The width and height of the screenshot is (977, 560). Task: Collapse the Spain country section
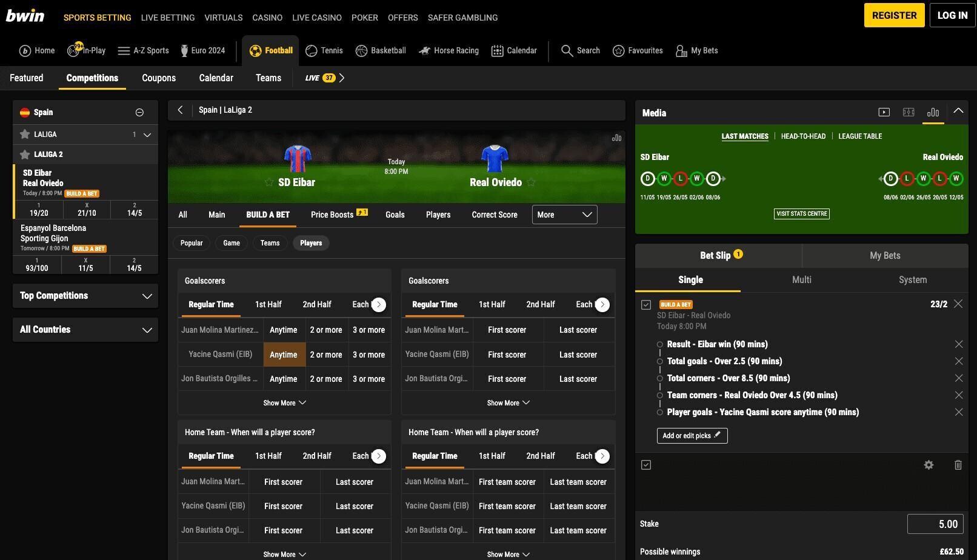click(x=139, y=113)
